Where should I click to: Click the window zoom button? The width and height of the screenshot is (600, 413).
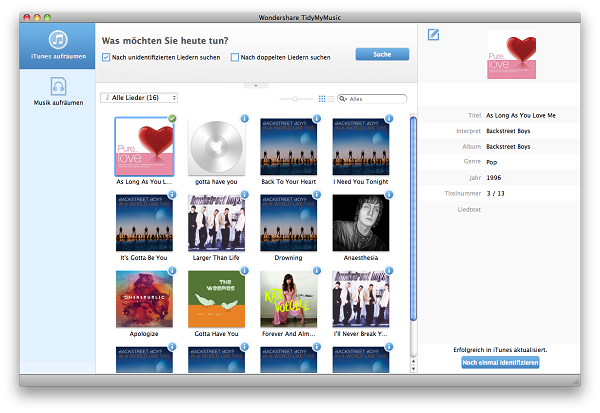(x=47, y=17)
